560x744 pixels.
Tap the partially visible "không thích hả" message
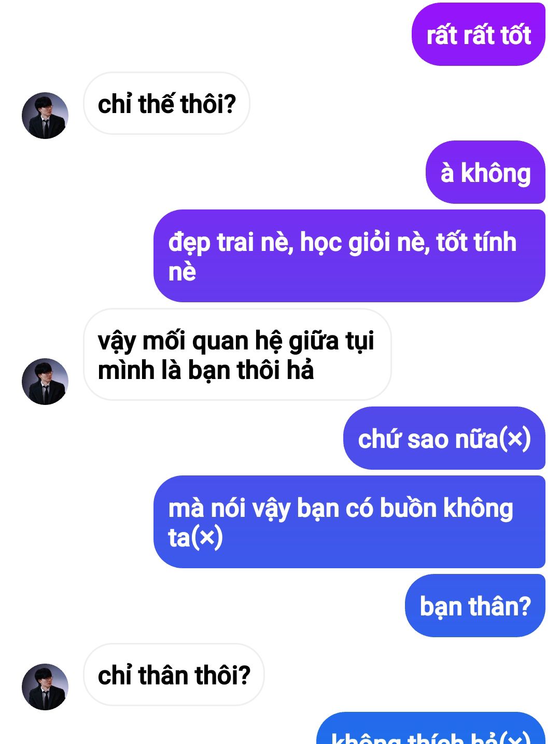[431, 730]
